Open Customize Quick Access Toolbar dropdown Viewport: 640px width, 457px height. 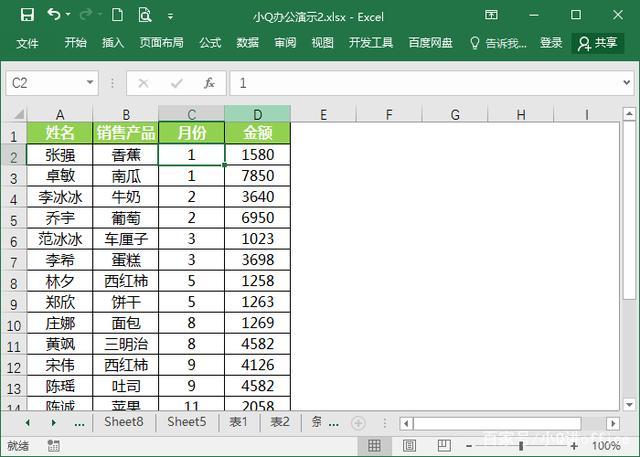(x=170, y=17)
